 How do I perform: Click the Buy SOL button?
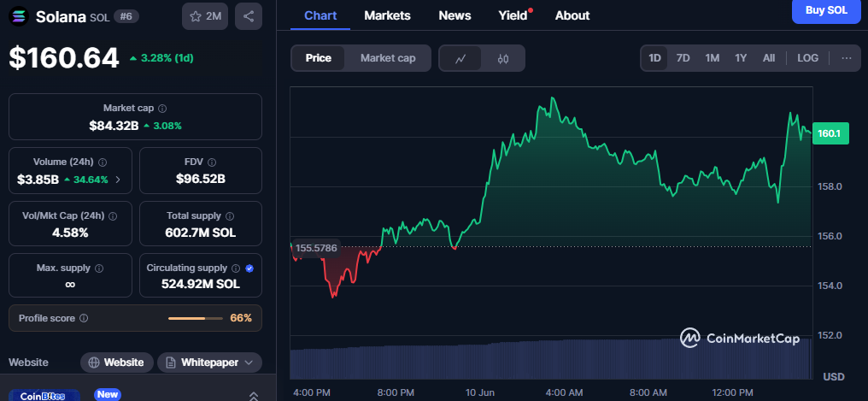826,10
